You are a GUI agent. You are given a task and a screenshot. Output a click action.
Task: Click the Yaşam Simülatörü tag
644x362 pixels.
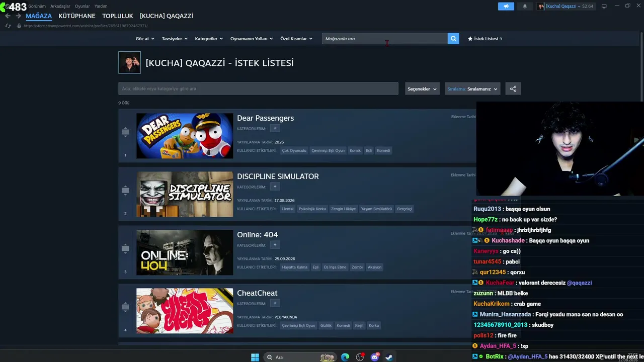pyautogui.click(x=376, y=209)
